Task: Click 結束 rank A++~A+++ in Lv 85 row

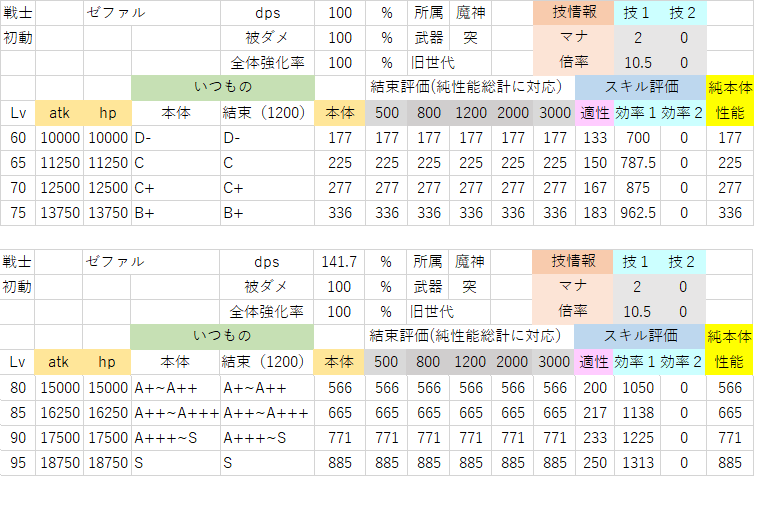Action: [x=267, y=413]
